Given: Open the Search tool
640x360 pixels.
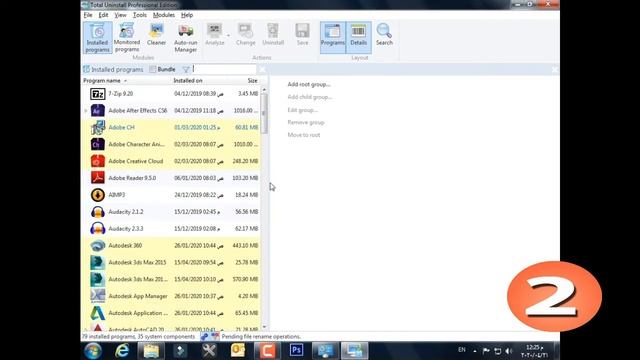Looking at the screenshot, I should 384,34.
